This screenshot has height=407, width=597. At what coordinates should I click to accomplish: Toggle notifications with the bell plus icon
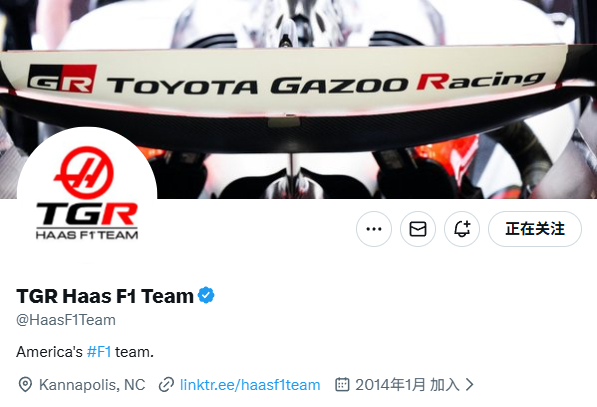[462, 229]
